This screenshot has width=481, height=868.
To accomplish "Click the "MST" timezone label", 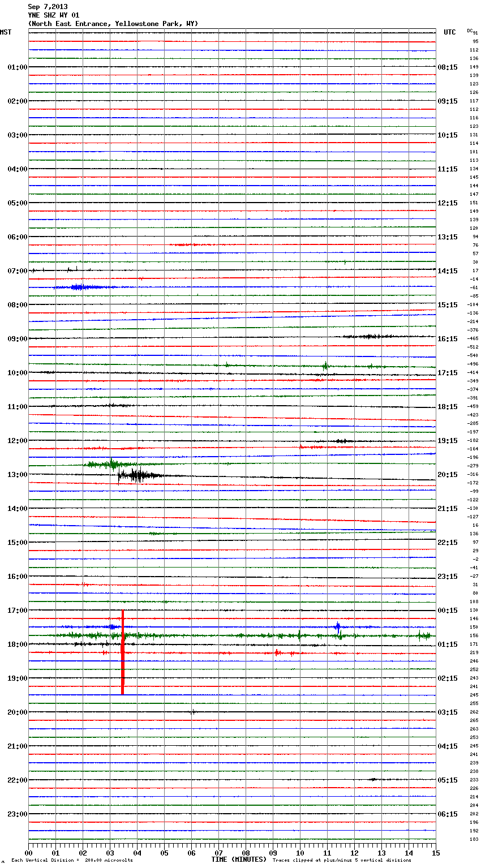I will click(6, 32).
